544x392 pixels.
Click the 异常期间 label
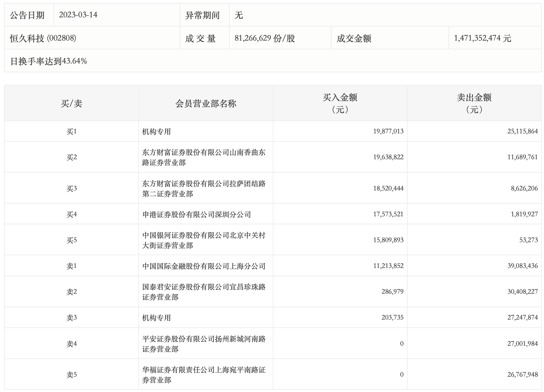point(203,15)
